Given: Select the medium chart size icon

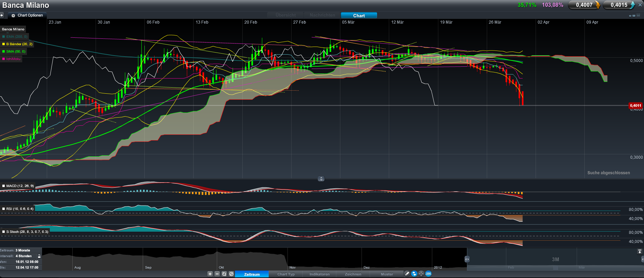Looking at the screenshot, I should (x=634, y=16).
